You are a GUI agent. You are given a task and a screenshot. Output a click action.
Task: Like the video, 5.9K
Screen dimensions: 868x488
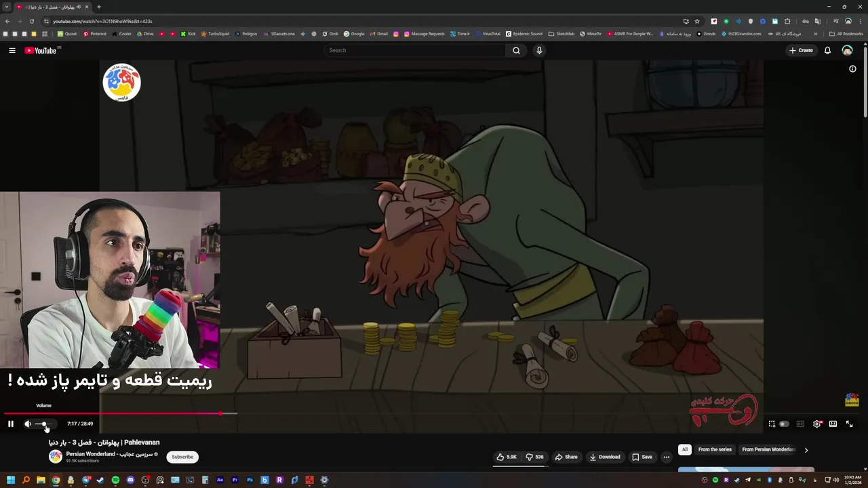point(507,457)
